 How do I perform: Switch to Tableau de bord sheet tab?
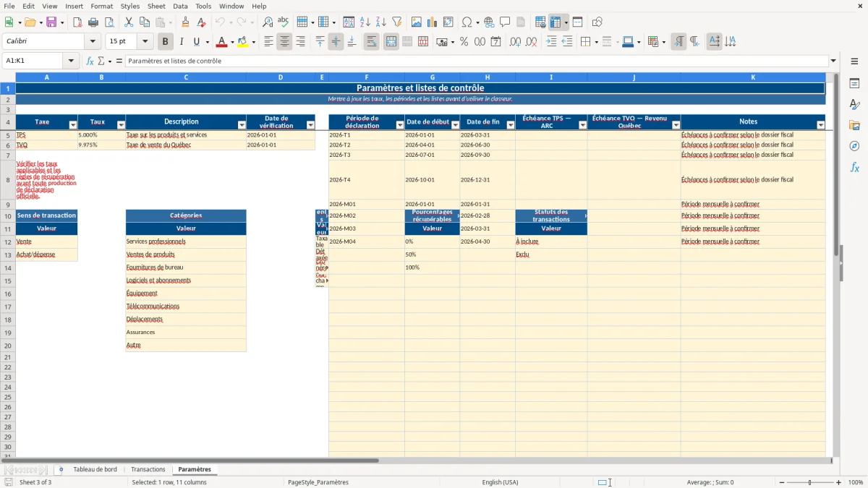[x=95, y=469]
